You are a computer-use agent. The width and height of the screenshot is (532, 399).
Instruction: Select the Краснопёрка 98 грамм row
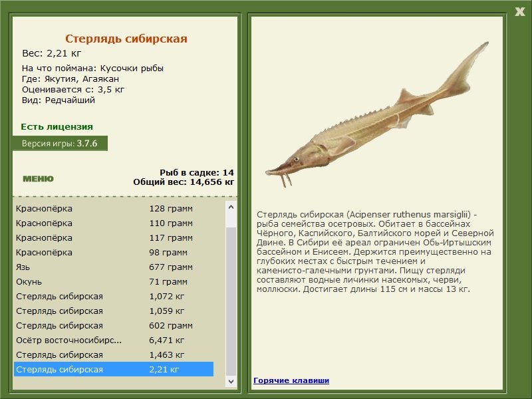click(x=114, y=253)
